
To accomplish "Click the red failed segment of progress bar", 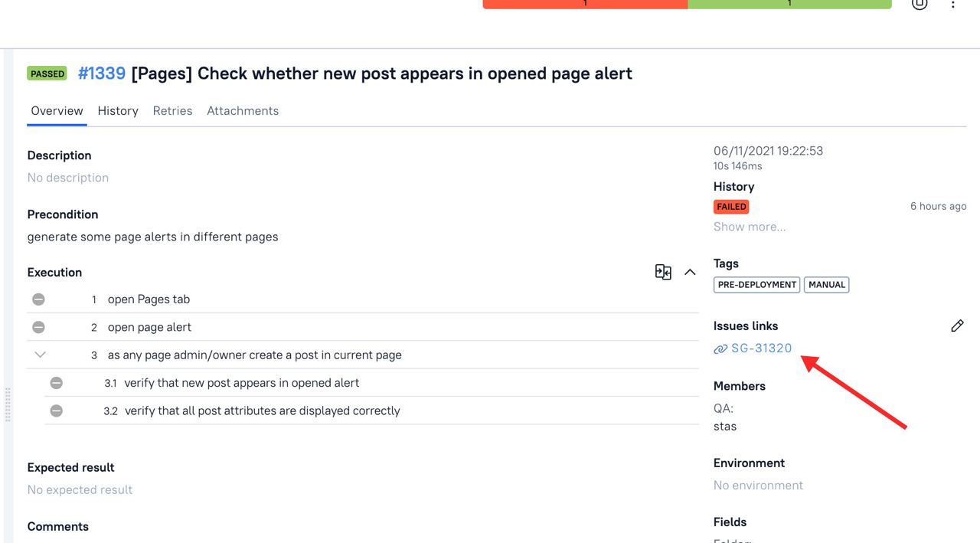I will (585, 4).
